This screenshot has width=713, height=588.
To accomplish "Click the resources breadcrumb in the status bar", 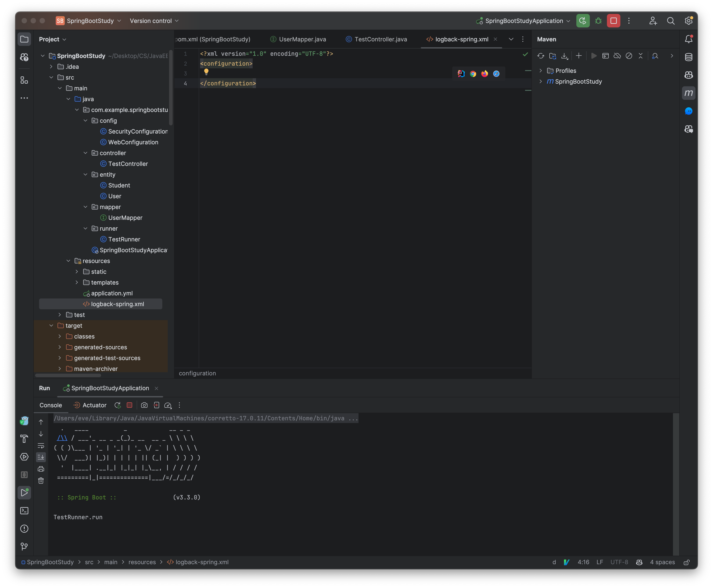I will 142,562.
